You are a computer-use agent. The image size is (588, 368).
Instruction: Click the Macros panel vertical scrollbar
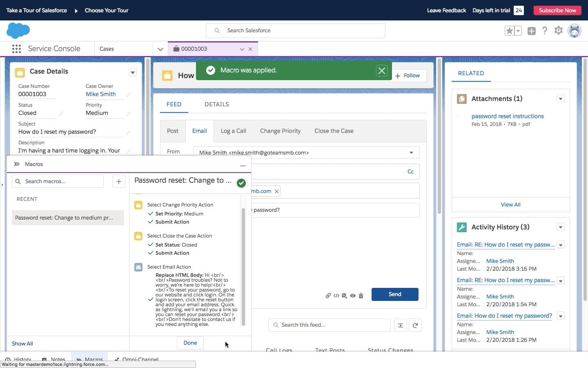click(243, 267)
